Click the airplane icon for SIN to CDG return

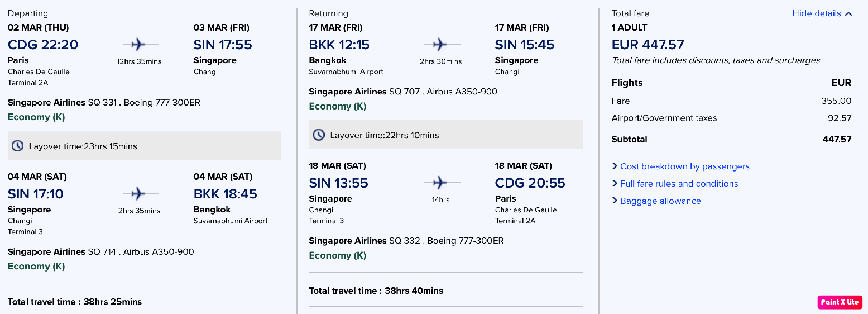(x=442, y=182)
